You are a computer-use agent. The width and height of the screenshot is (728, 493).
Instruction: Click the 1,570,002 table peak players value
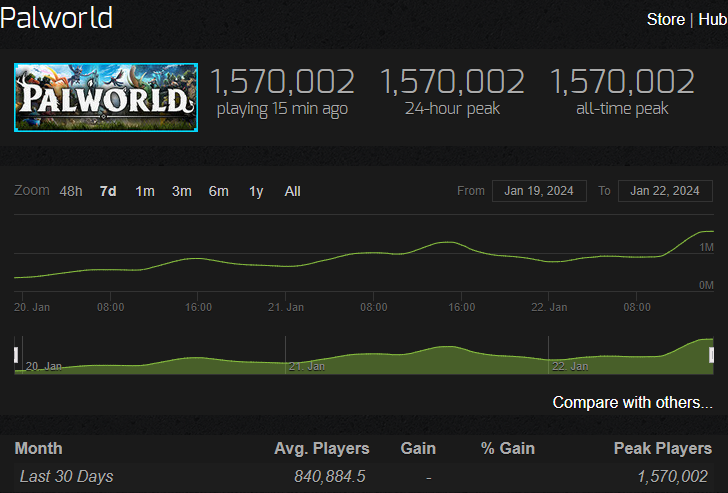(x=672, y=477)
